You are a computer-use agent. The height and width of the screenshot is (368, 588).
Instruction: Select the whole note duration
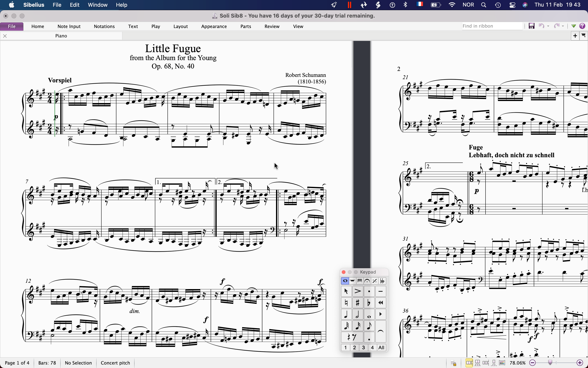(x=369, y=314)
